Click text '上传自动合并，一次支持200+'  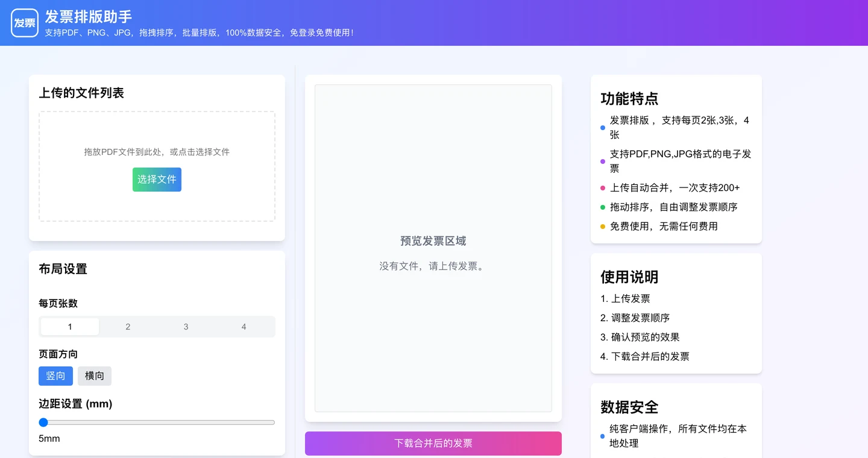pos(675,188)
